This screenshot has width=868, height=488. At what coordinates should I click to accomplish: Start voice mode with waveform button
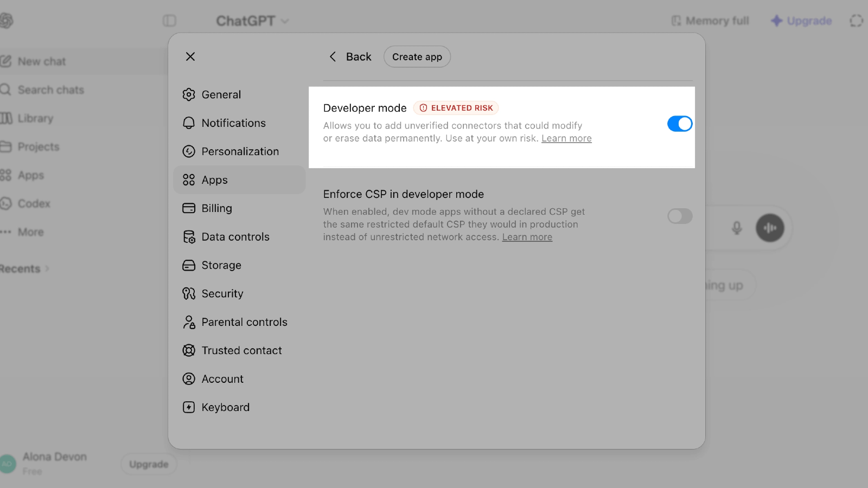click(x=770, y=228)
